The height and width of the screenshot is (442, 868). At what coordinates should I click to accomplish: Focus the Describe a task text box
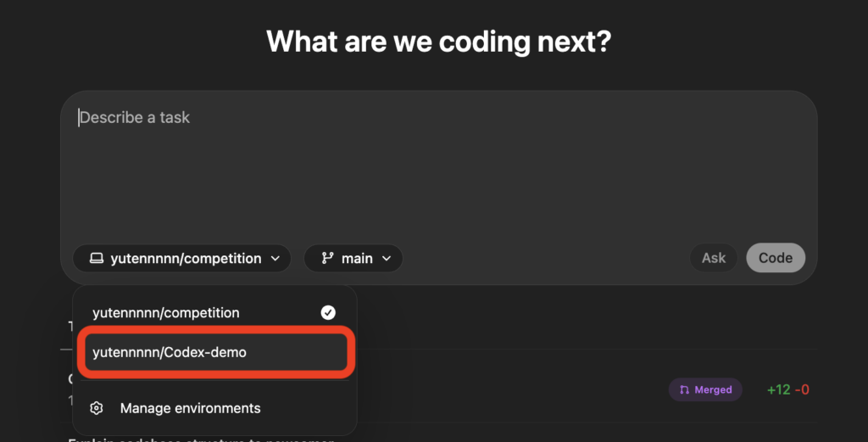click(x=438, y=166)
